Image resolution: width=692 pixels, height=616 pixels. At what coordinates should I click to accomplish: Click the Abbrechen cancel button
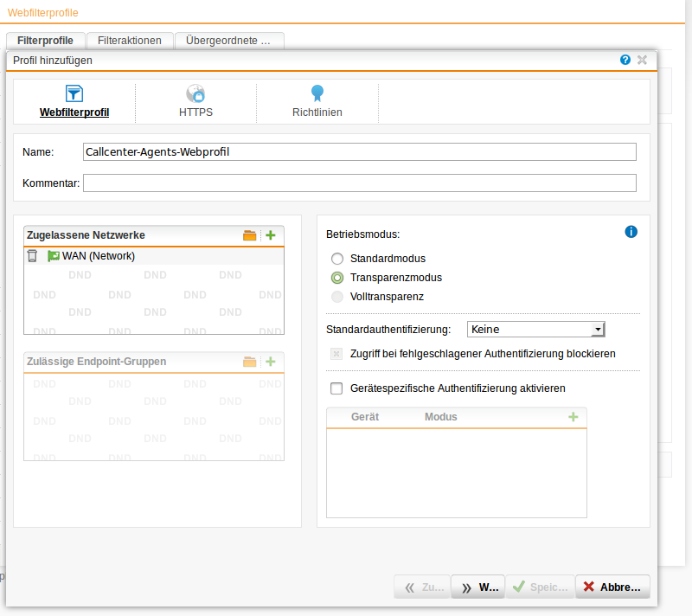[612, 587]
